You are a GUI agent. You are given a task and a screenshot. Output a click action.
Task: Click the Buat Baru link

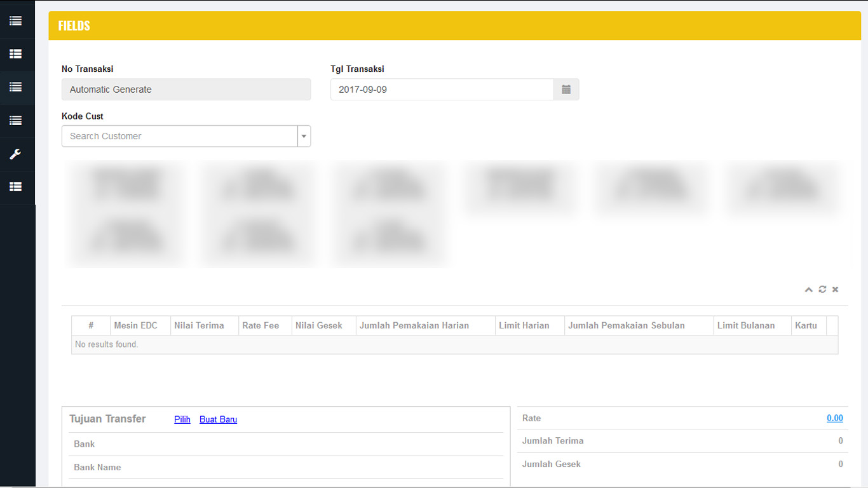[218, 419]
